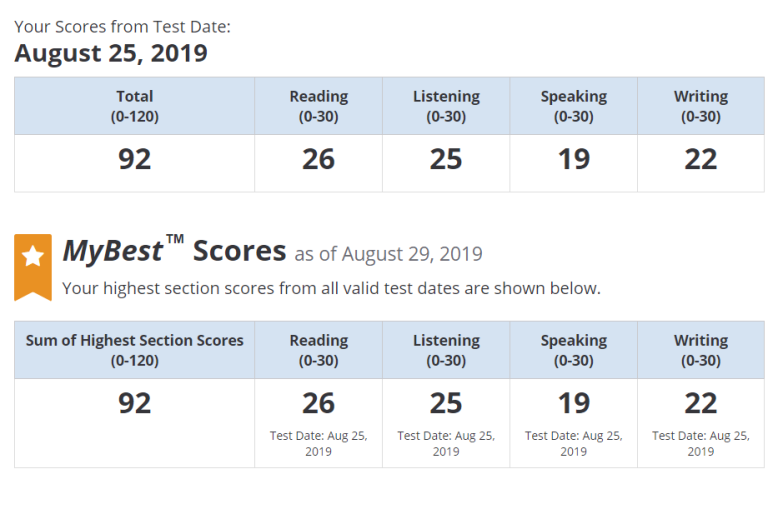Image resolution: width=773 pixels, height=514 pixels.
Task: Click the orange MyBest star bookmark icon
Action: 33,267
